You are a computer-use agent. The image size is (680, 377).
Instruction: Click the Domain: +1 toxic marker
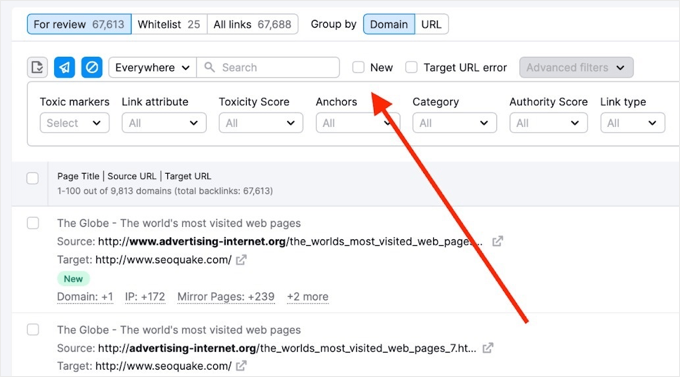point(85,297)
